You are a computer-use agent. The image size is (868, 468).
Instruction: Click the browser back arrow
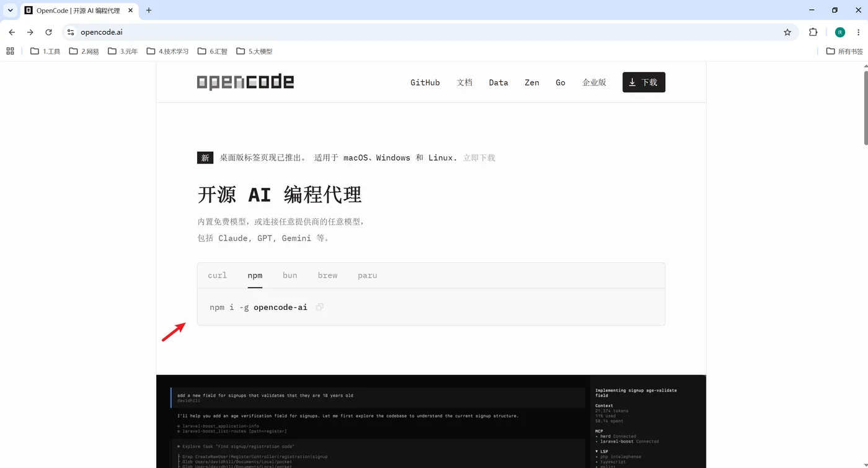coord(12,32)
